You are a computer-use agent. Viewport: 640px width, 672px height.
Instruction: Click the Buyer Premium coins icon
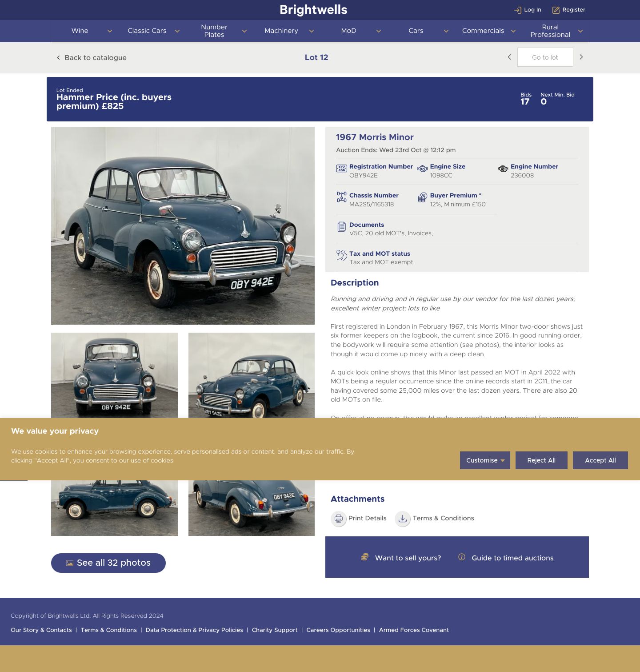point(422,197)
